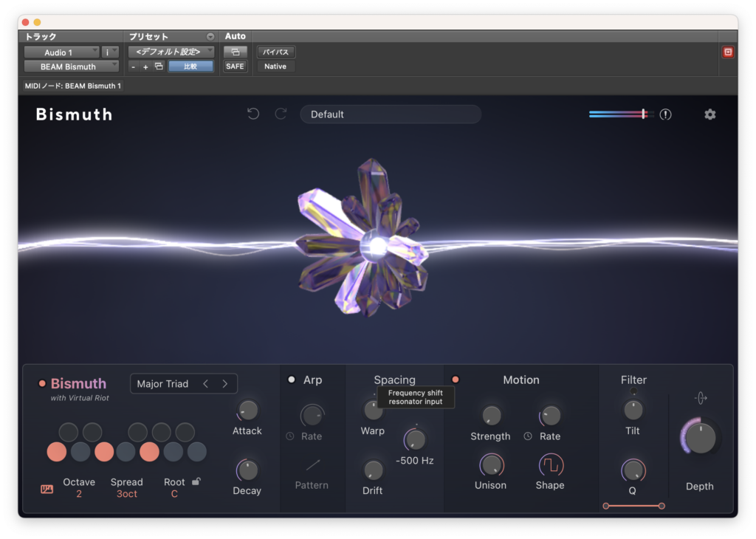The width and height of the screenshot is (756, 539).
Task: Click the Filter range slider left handle
Action: click(606, 506)
